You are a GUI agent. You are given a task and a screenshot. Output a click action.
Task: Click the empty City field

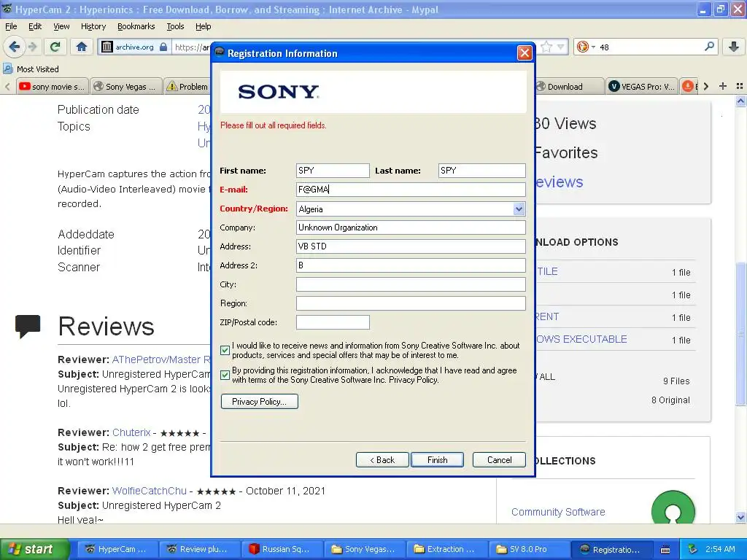[411, 284]
